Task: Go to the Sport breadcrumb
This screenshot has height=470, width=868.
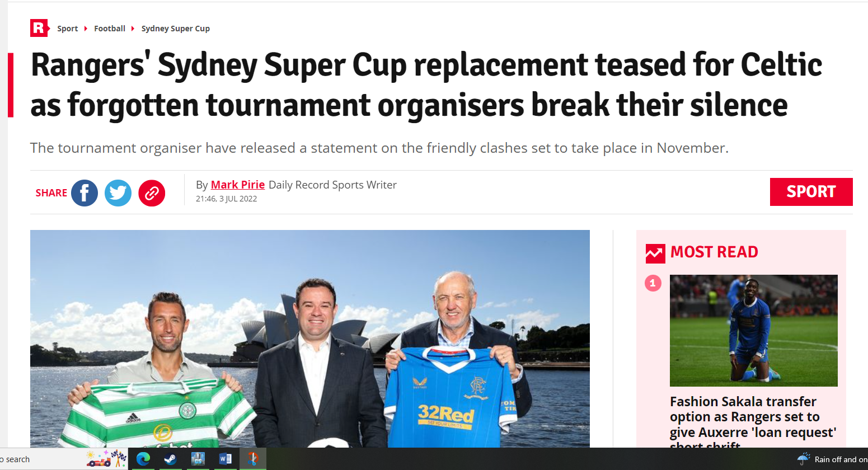Action: 68,29
